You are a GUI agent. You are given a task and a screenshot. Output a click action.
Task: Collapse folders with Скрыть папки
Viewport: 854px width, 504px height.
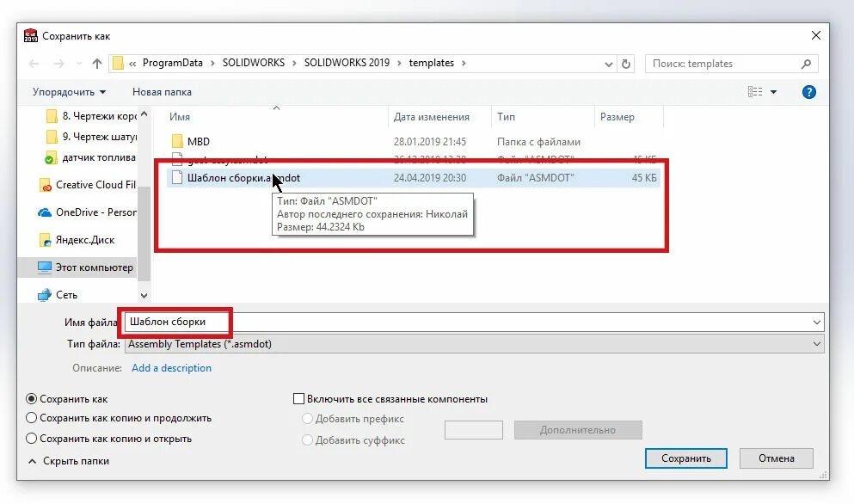coord(69,461)
